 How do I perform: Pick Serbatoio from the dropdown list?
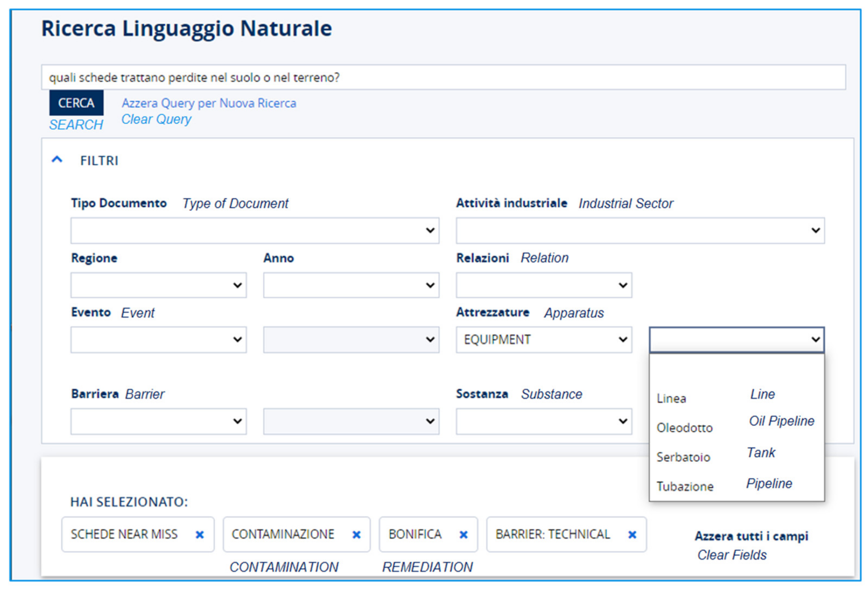[683, 457]
